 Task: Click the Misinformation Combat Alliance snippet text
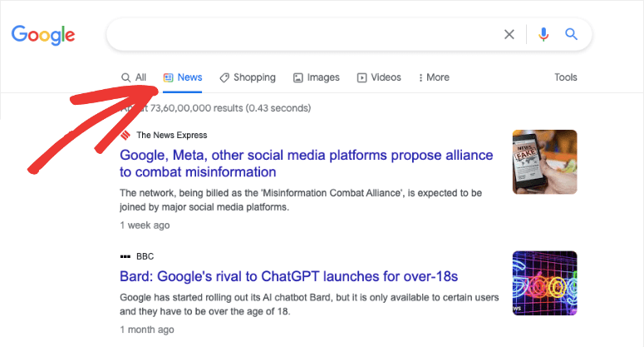[301, 200]
